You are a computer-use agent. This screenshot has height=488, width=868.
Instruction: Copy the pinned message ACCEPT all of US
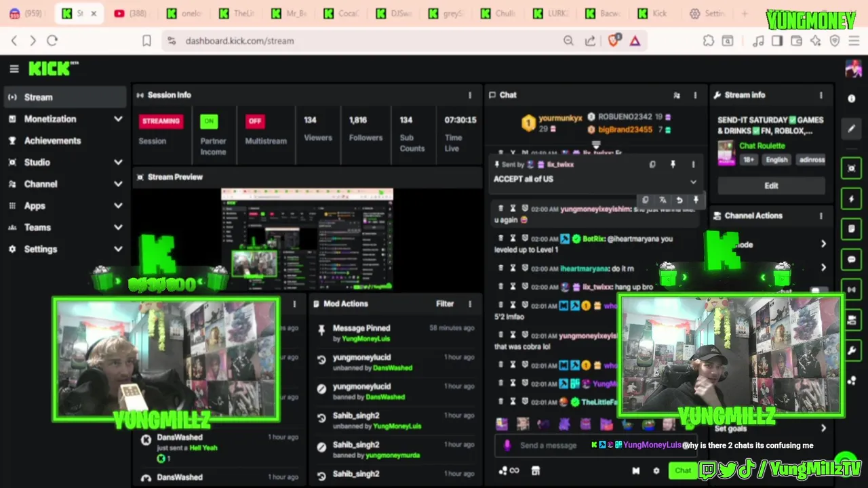click(652, 164)
